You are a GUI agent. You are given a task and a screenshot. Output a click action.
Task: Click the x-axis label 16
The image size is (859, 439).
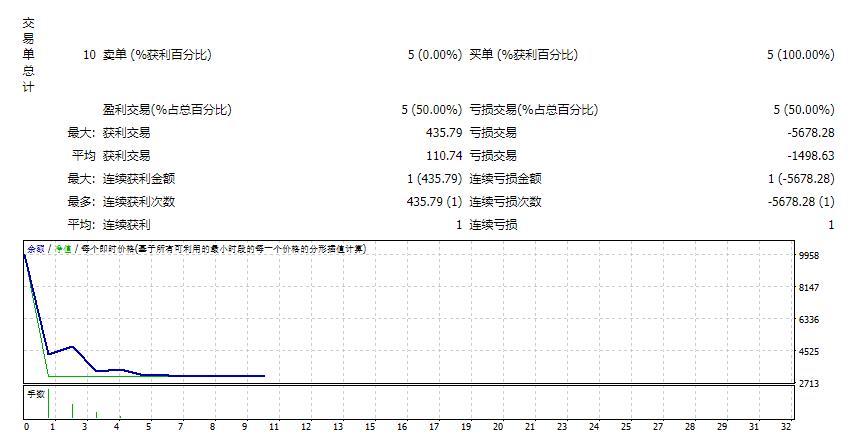point(402,427)
